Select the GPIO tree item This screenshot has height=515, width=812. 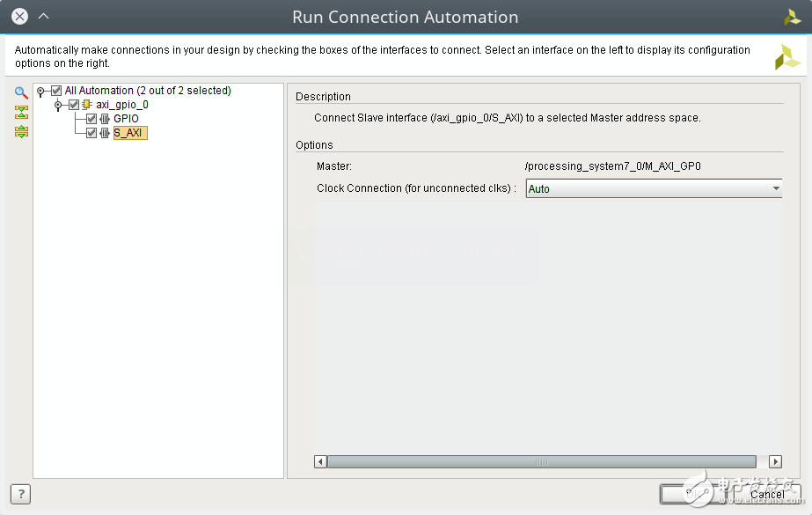point(126,119)
